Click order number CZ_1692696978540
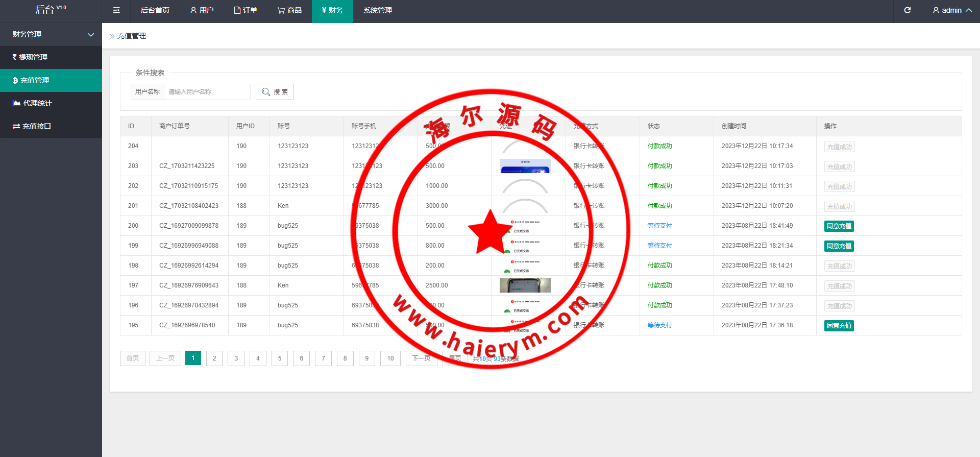 tap(187, 325)
